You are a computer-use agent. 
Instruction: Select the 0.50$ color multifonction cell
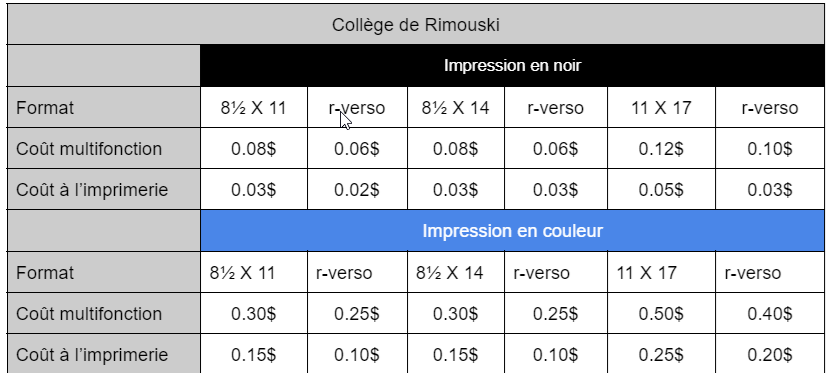point(661,313)
